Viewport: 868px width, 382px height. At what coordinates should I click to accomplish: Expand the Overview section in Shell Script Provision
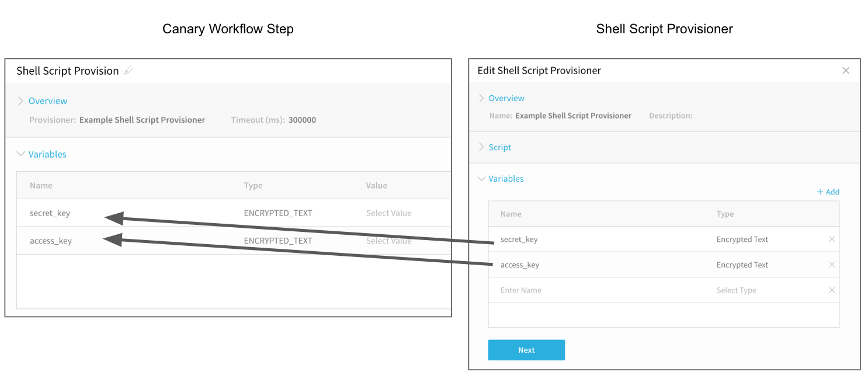point(42,101)
